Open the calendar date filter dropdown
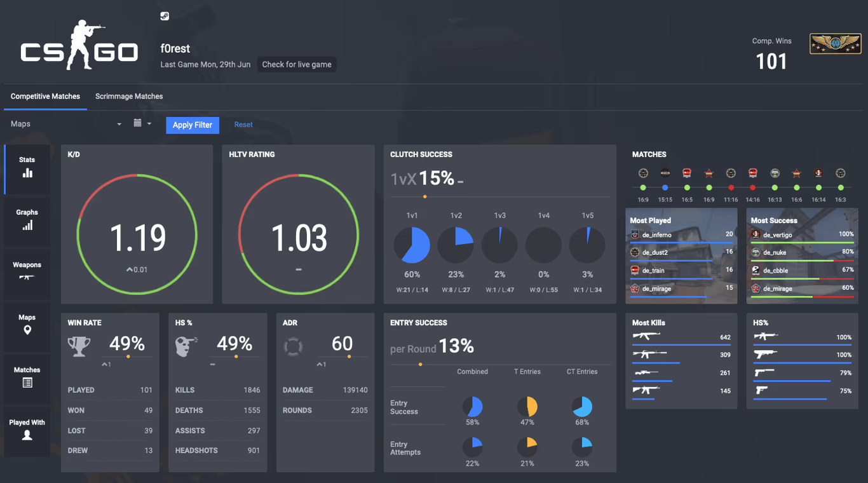This screenshot has height=483, width=868. click(142, 124)
